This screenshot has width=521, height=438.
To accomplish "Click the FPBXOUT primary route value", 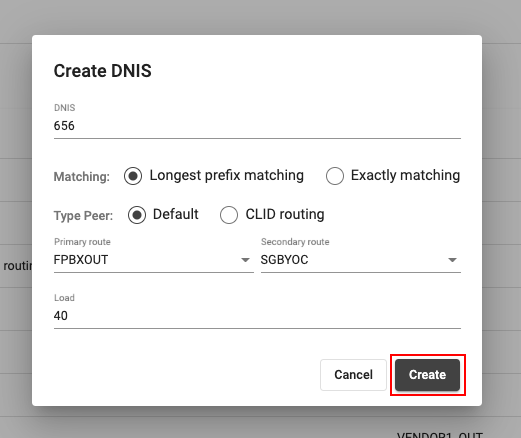I will tap(81, 260).
